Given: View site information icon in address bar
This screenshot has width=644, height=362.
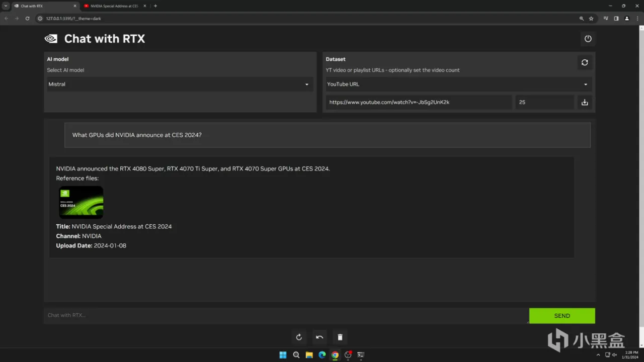Looking at the screenshot, I should point(41,18).
